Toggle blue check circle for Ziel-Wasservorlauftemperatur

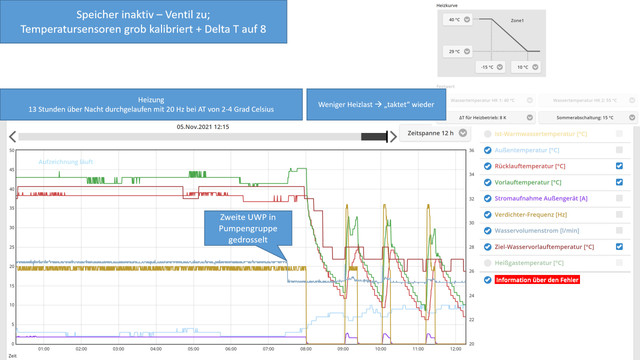487,247
